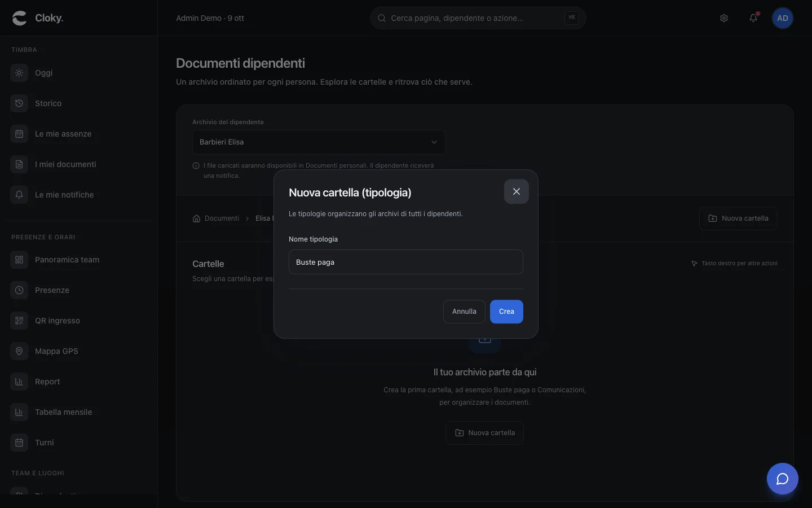Image resolution: width=812 pixels, height=508 pixels.
Task: Open Tabella mensile menu item
Action: point(78,412)
